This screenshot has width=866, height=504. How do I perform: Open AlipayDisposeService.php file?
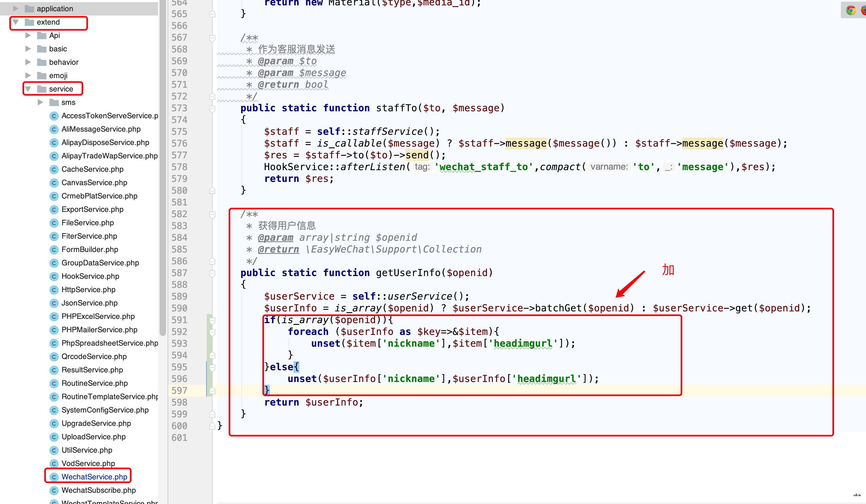click(x=105, y=142)
